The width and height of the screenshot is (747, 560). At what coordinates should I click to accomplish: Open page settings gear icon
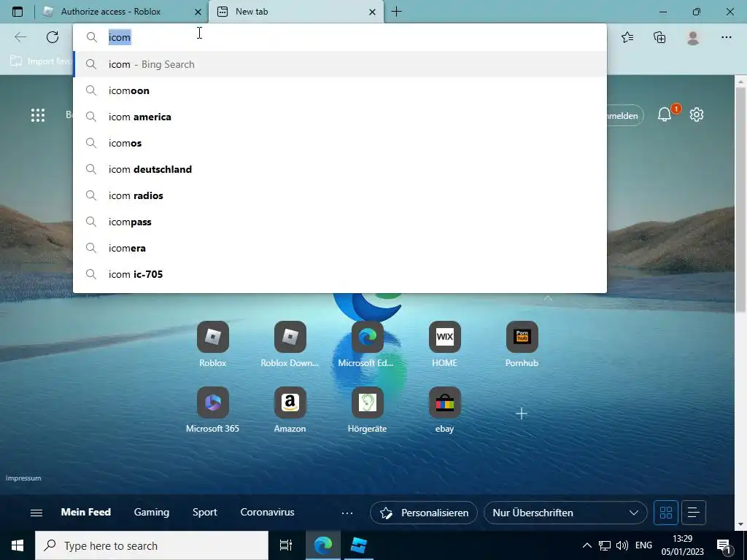[x=697, y=114]
